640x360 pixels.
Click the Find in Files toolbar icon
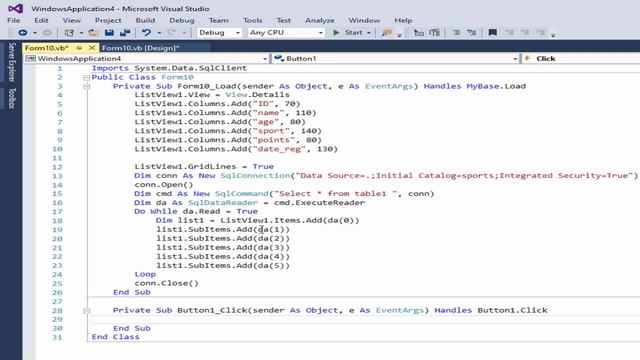point(386,33)
